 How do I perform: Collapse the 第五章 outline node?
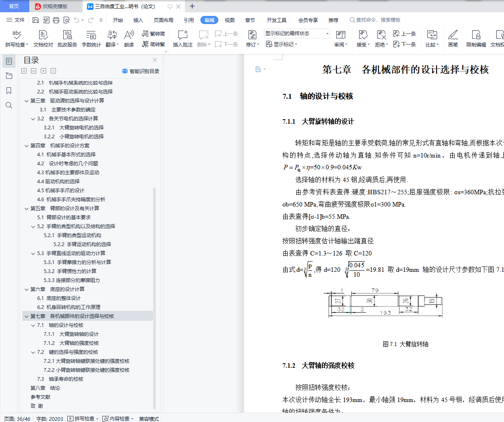pos(27,209)
